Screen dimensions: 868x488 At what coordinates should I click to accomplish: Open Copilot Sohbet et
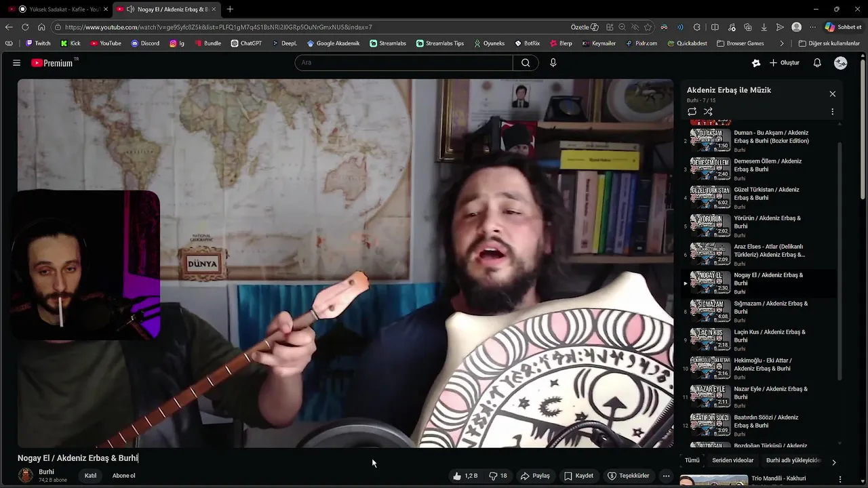pyautogui.click(x=843, y=27)
